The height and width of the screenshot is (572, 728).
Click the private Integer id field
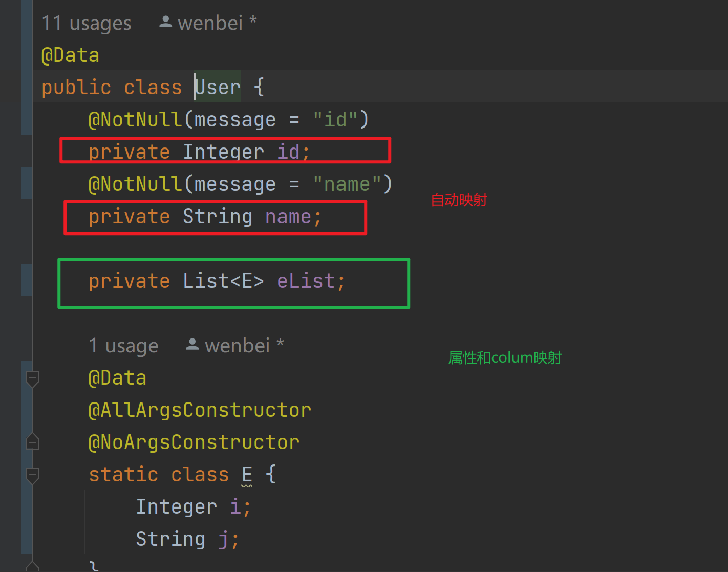click(x=199, y=152)
